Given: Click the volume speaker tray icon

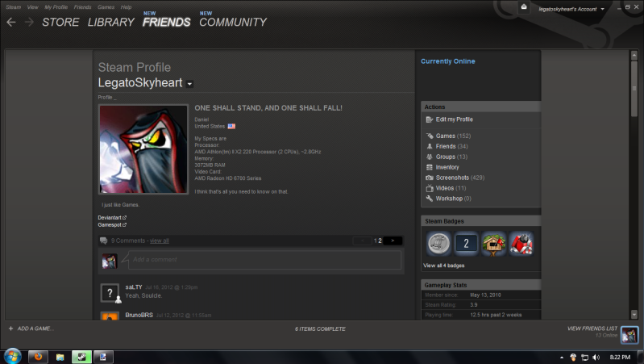Looking at the screenshot, I should 596,357.
